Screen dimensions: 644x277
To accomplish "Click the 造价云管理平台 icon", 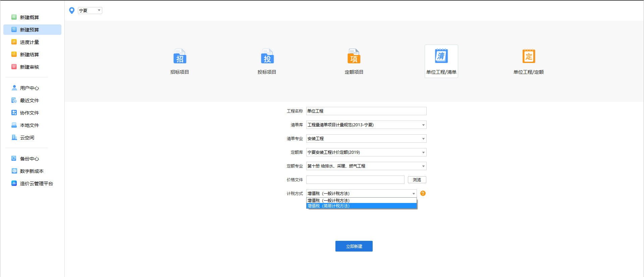I will pos(14,183).
